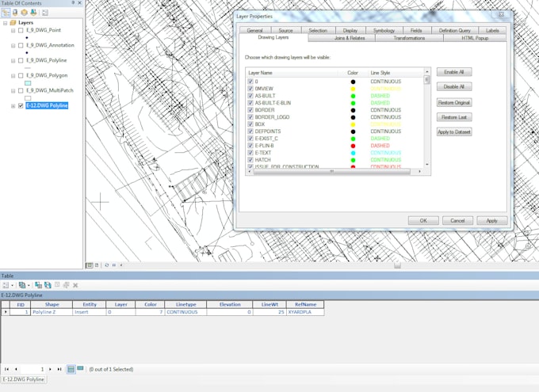Open the Symbology tab

384,30
